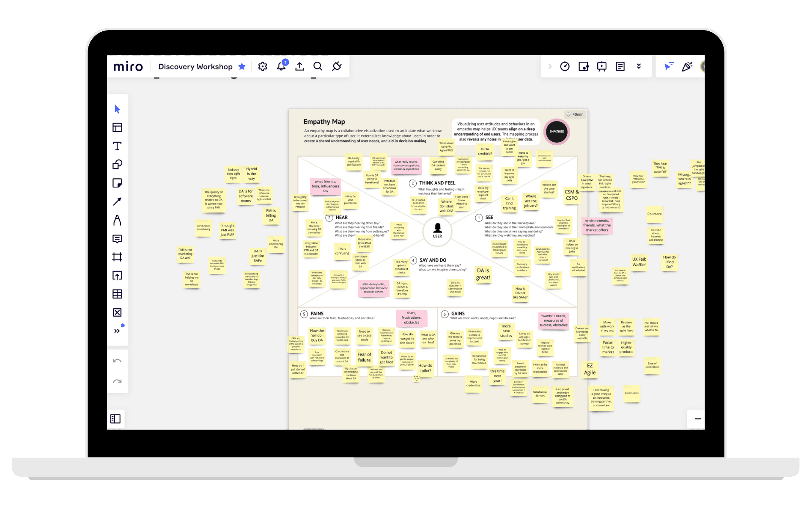Select 'How is DA not like SAFe?' sticky
The width and height of the screenshot is (812, 508).
coord(520,293)
